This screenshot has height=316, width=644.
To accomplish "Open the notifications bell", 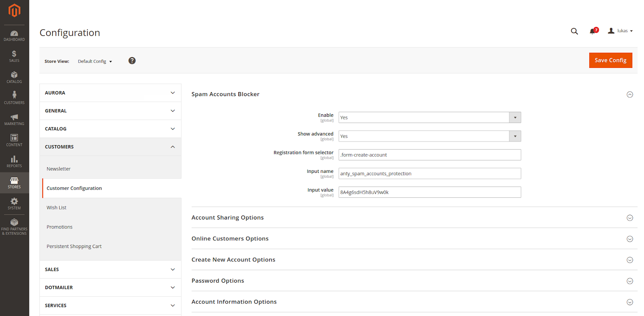I will click(x=593, y=31).
